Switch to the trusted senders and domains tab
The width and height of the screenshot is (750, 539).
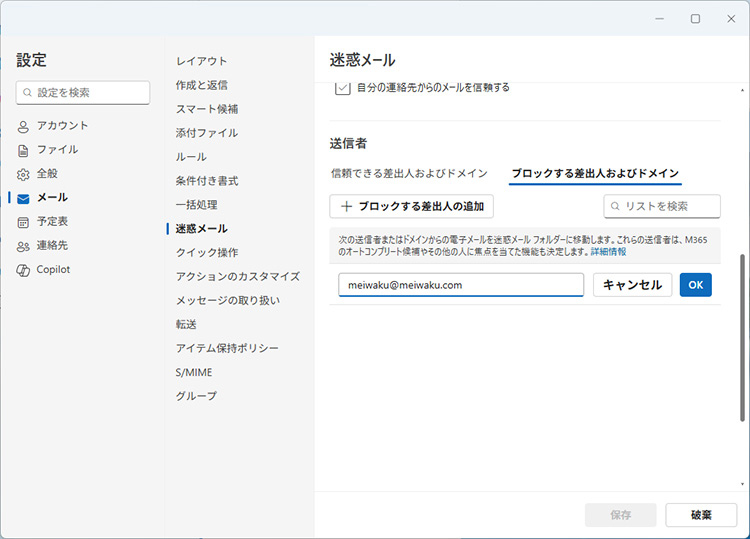[409, 173]
